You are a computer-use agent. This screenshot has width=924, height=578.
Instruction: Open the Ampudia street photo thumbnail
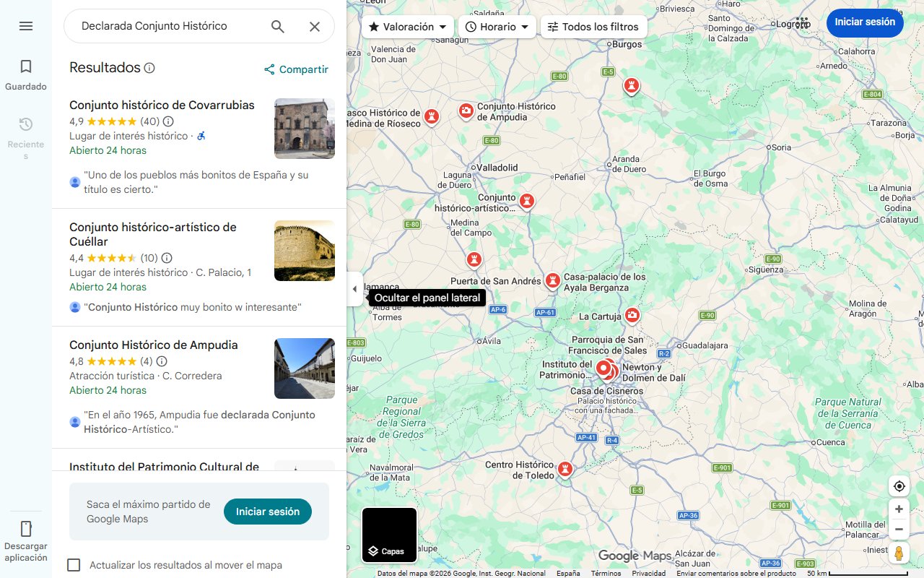[304, 368]
